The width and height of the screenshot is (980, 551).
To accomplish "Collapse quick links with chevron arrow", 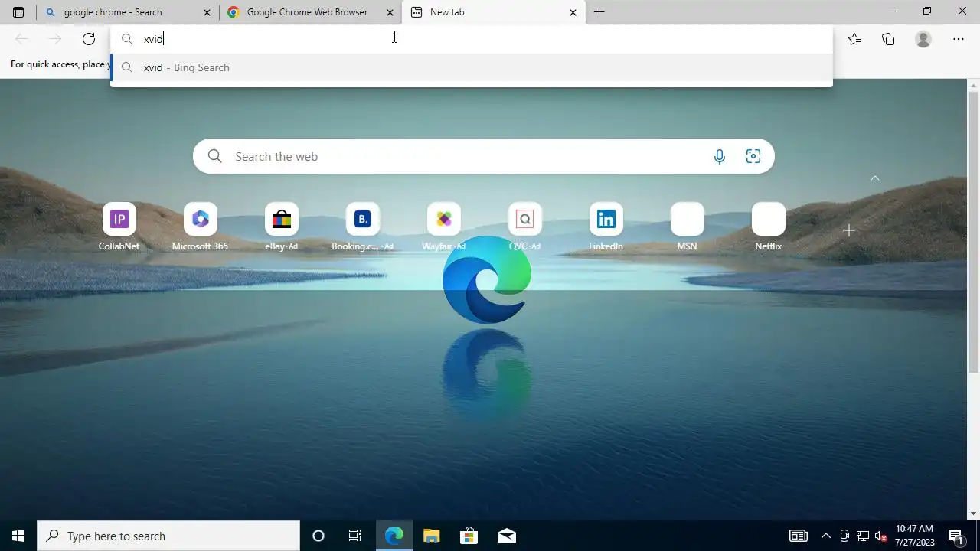I will (x=874, y=178).
